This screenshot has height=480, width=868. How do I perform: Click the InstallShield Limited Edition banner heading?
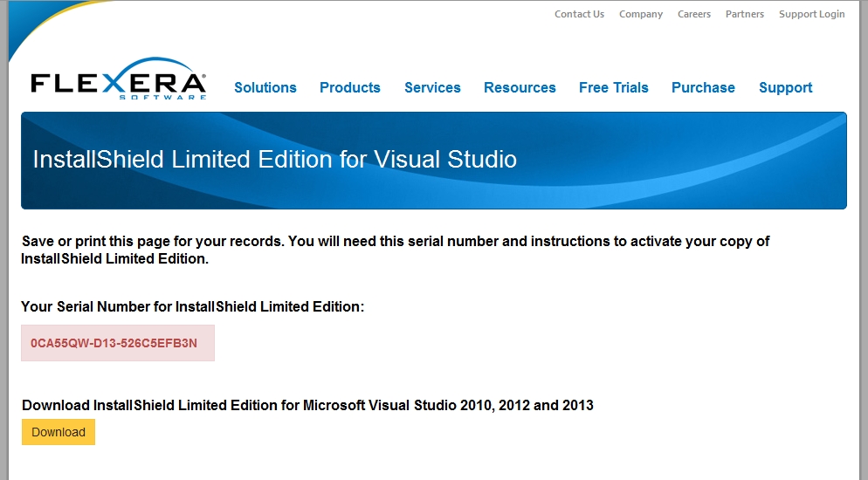point(274,159)
